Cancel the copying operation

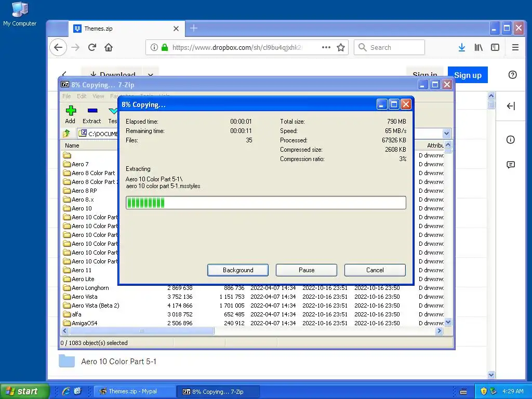coord(375,270)
